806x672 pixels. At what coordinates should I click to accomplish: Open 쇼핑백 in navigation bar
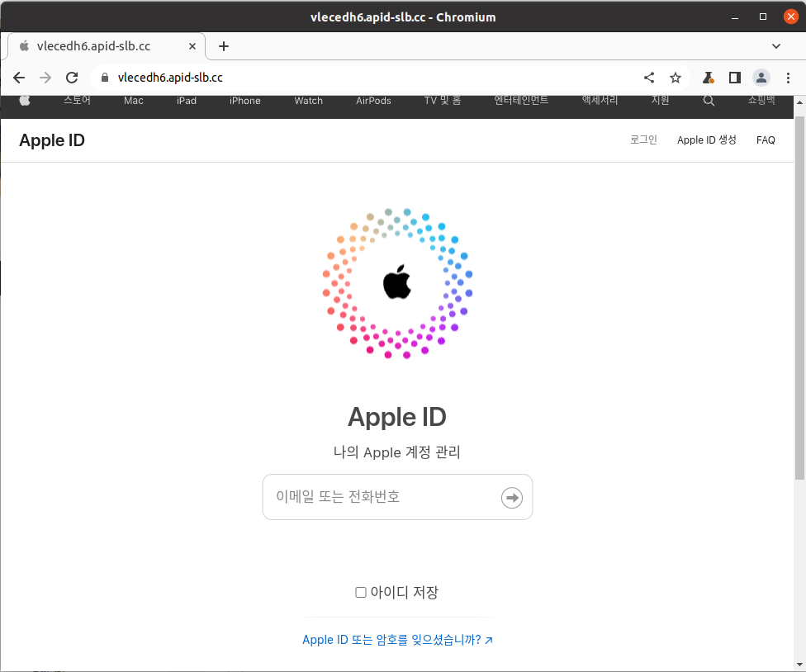(761, 101)
